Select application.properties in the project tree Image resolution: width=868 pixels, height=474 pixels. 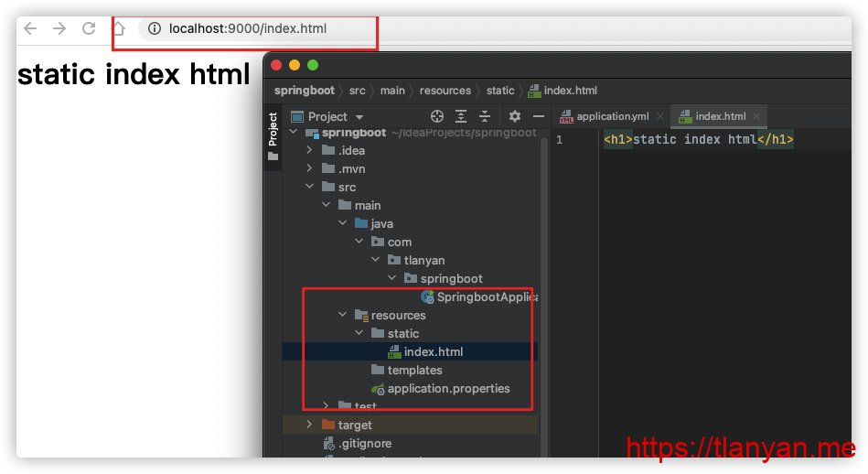[x=448, y=389]
